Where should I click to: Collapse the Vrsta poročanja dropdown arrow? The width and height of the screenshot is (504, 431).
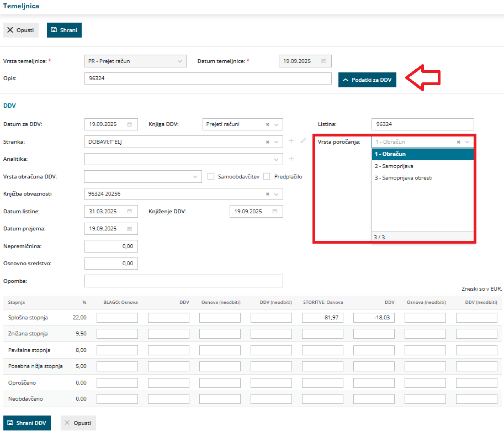[x=468, y=142]
